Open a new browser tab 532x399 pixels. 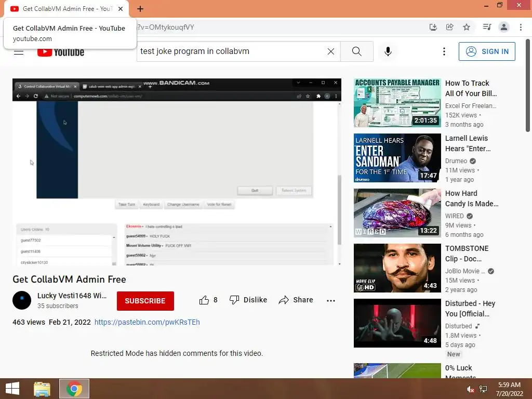click(x=140, y=9)
